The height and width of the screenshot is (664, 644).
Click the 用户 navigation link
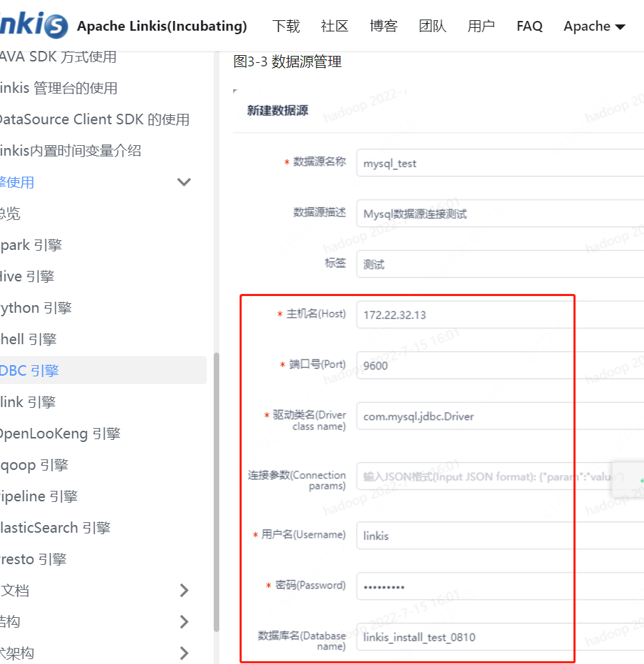pos(481,26)
